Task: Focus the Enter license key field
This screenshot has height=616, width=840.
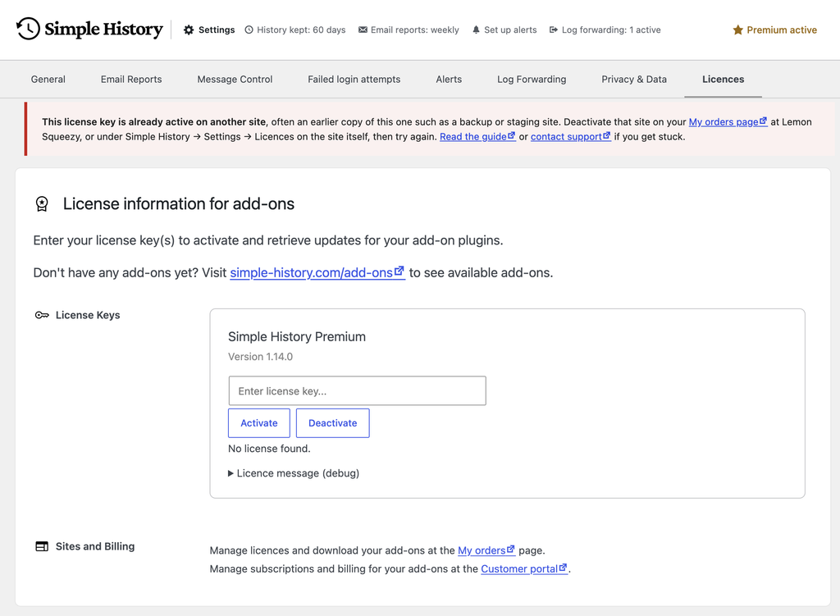Action: [x=358, y=391]
